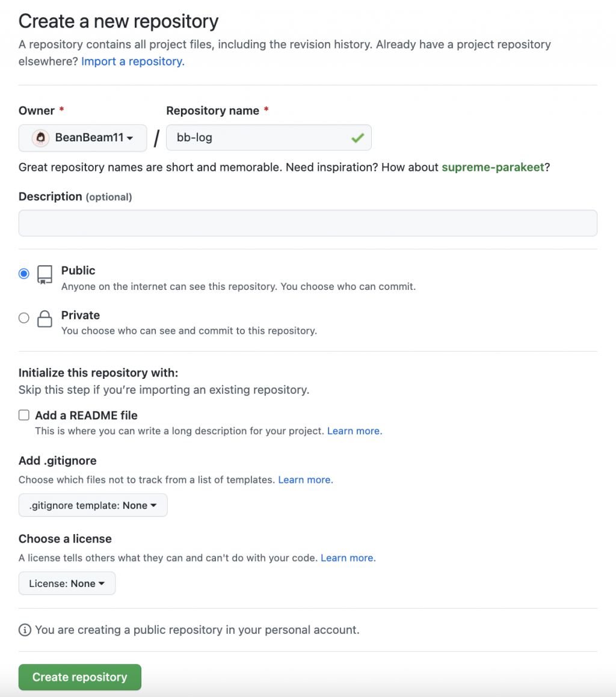Image resolution: width=616 pixels, height=697 pixels.
Task: Click the Create repository button
Action: tap(80, 677)
